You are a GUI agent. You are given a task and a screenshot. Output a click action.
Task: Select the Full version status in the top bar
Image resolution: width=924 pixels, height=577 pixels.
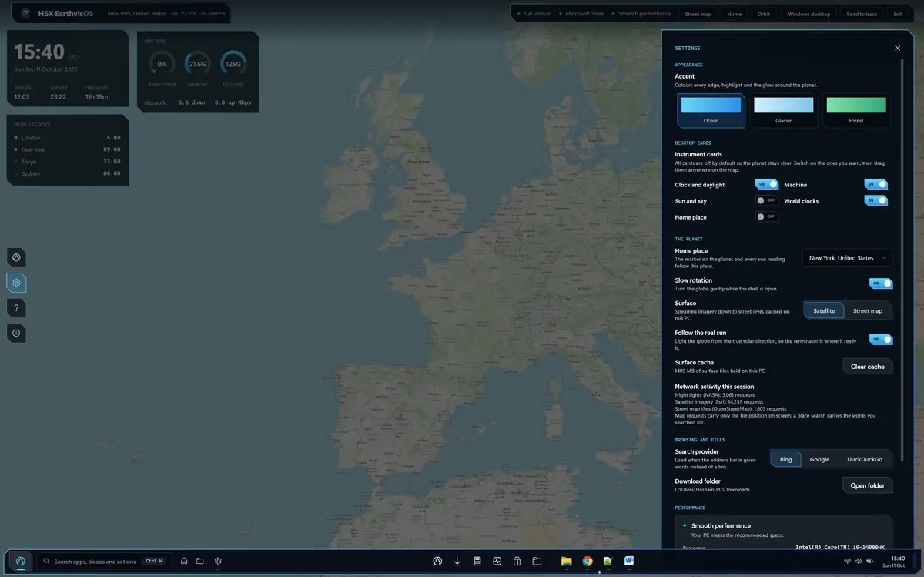pyautogui.click(x=534, y=14)
